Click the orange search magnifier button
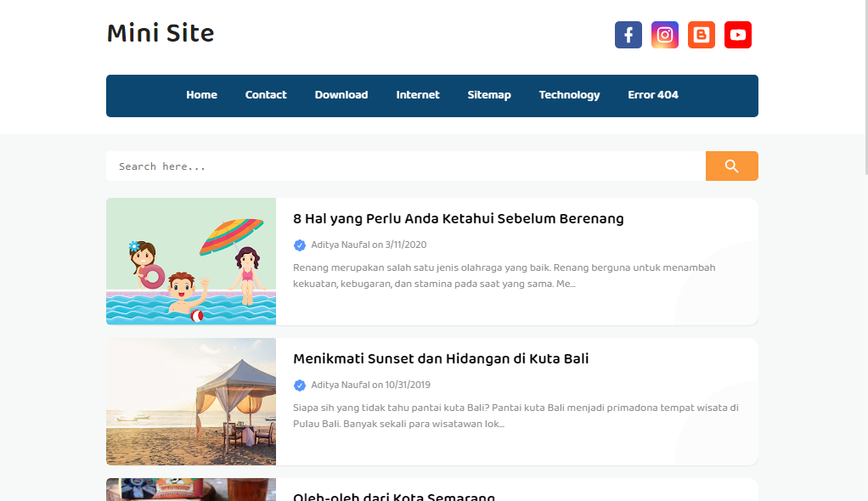This screenshot has width=868, height=501. tap(732, 166)
